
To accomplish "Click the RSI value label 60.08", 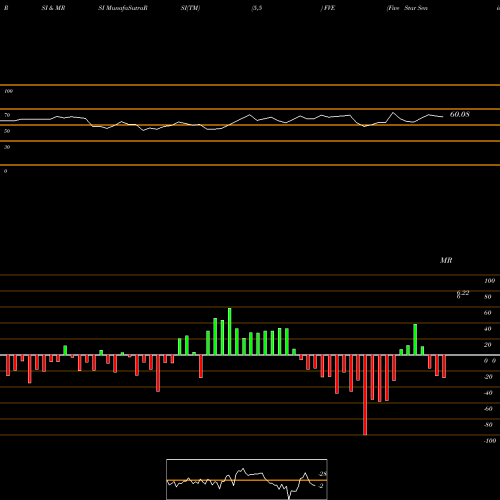I will pyautogui.click(x=460, y=114).
